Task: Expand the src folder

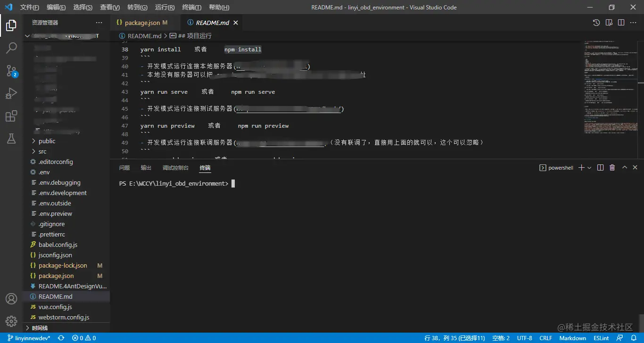Action: pyautogui.click(x=66, y=151)
